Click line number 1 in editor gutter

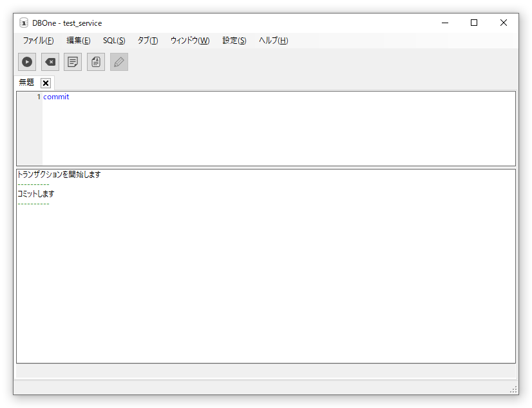coord(38,97)
